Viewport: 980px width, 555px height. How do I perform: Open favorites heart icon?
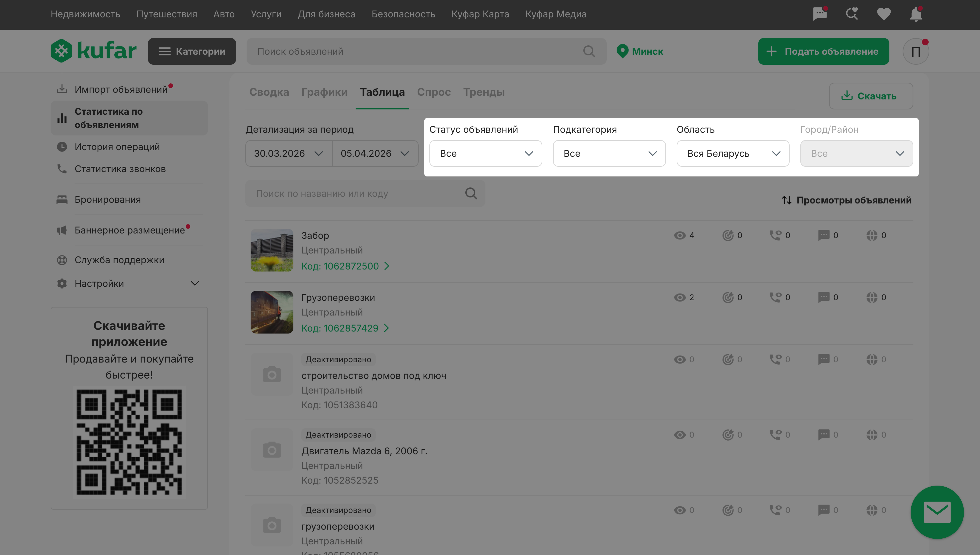(x=884, y=14)
